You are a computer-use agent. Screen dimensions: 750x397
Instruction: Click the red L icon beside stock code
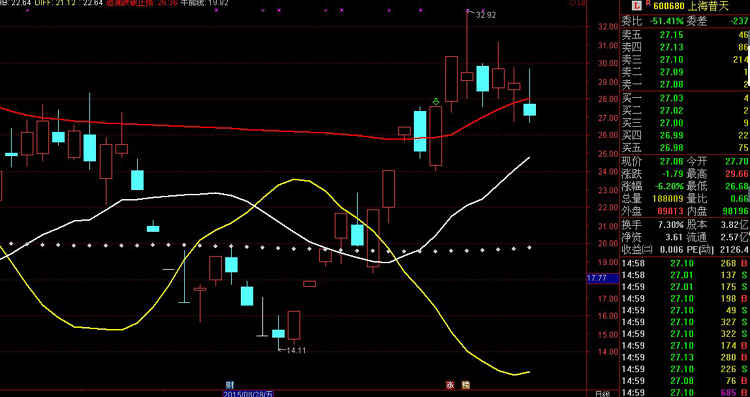pos(637,6)
